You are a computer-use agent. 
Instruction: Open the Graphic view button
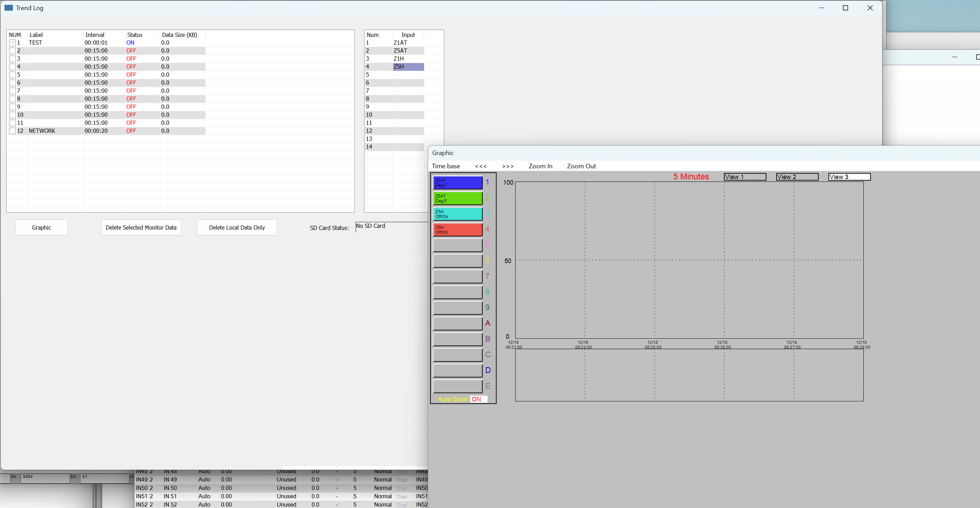(x=41, y=227)
